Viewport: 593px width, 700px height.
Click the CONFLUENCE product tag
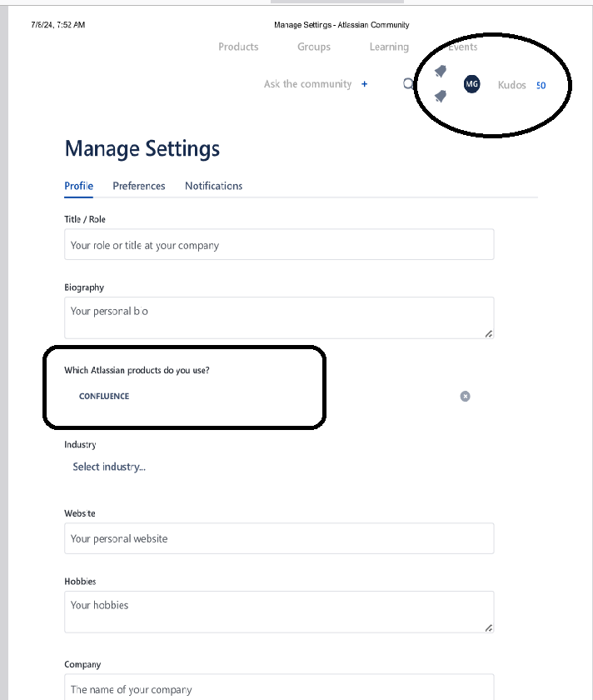pos(104,397)
